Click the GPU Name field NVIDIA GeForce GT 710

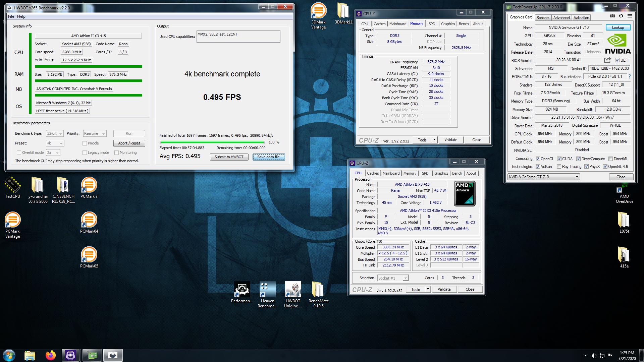[x=569, y=27]
